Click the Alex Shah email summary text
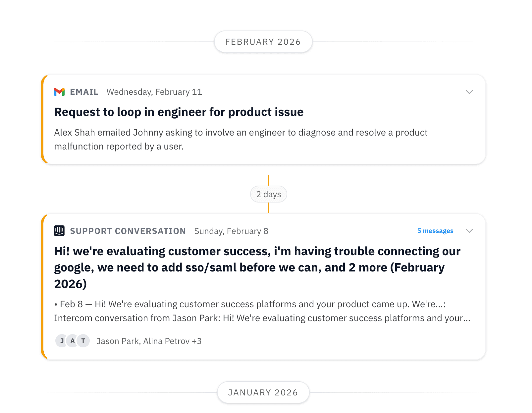532x413 pixels. (240, 139)
